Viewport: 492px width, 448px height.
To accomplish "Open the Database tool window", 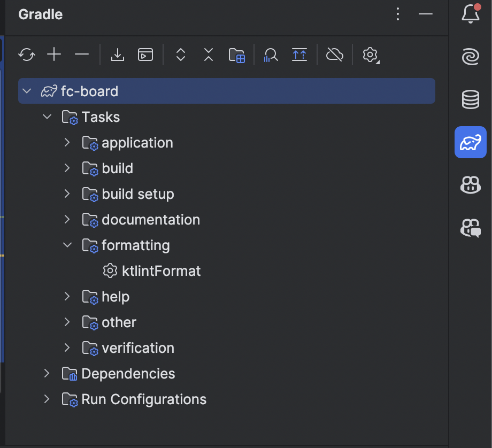I will (x=470, y=99).
